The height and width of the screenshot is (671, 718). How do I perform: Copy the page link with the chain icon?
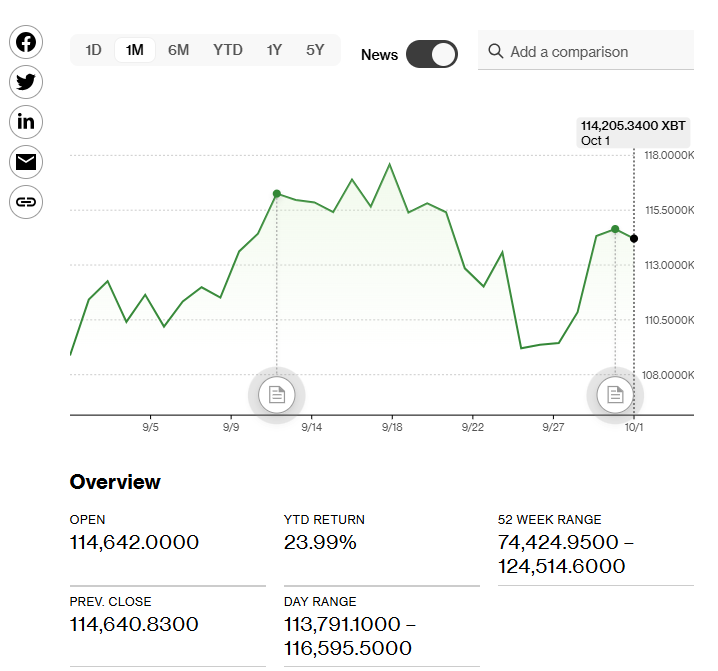(x=26, y=202)
